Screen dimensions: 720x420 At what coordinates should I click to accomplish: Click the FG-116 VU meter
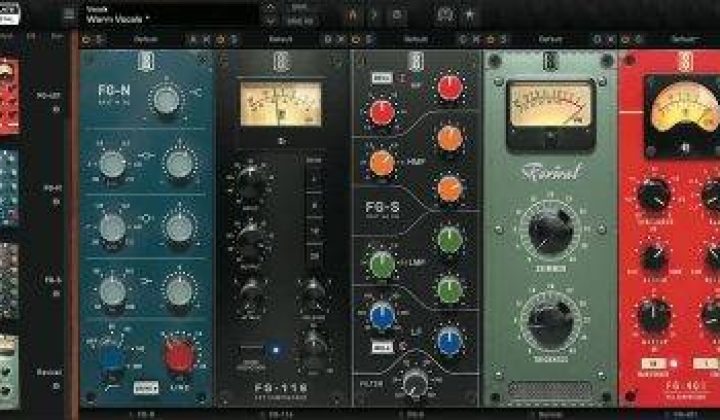tap(281, 104)
